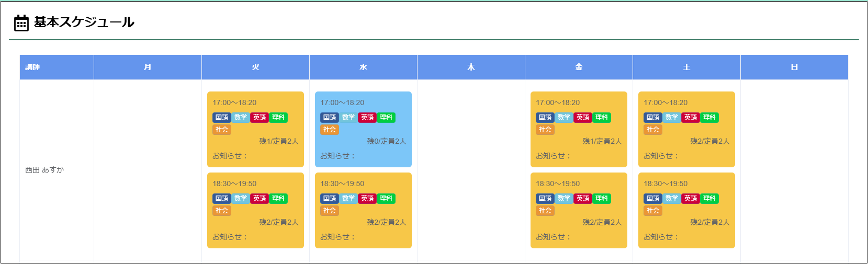
Task: Click the 英語 tag in Wednesday 17:00 card
Action: pos(367,118)
